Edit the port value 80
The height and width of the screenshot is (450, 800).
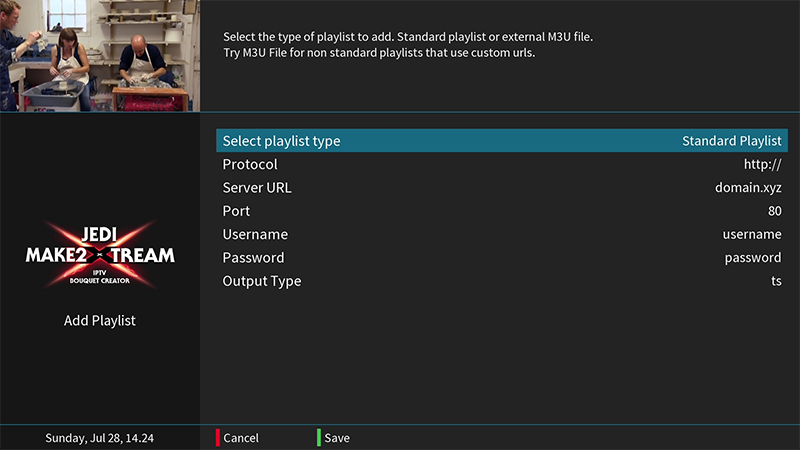(774, 211)
